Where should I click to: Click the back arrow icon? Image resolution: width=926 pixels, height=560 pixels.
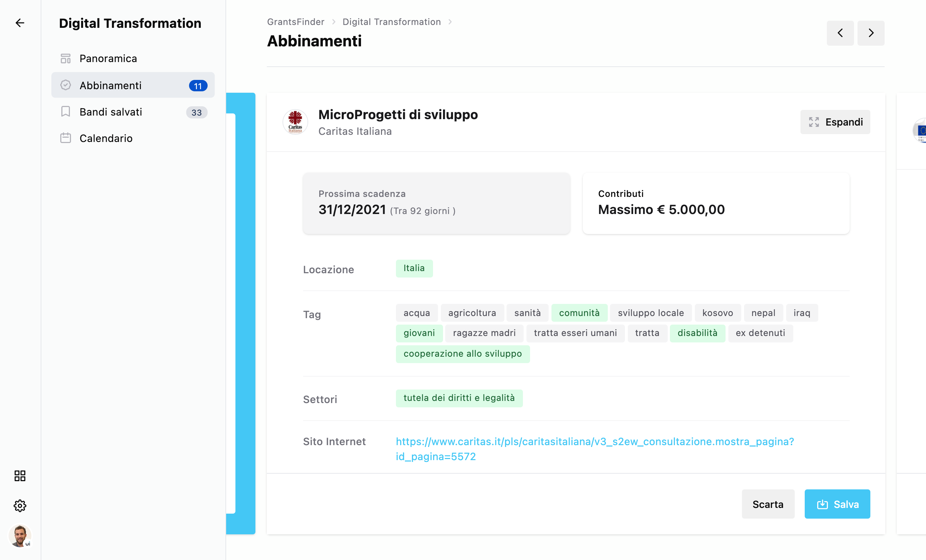click(x=20, y=23)
